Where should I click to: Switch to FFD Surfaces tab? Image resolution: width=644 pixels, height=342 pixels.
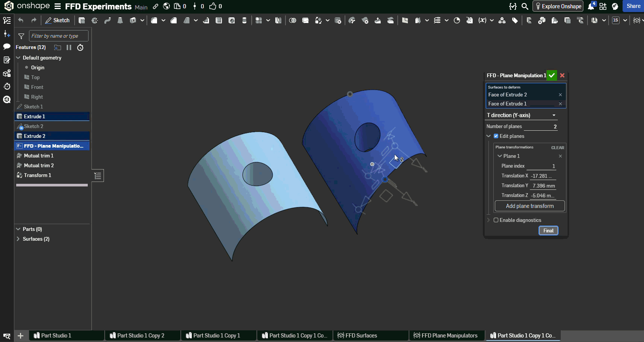pyautogui.click(x=361, y=336)
